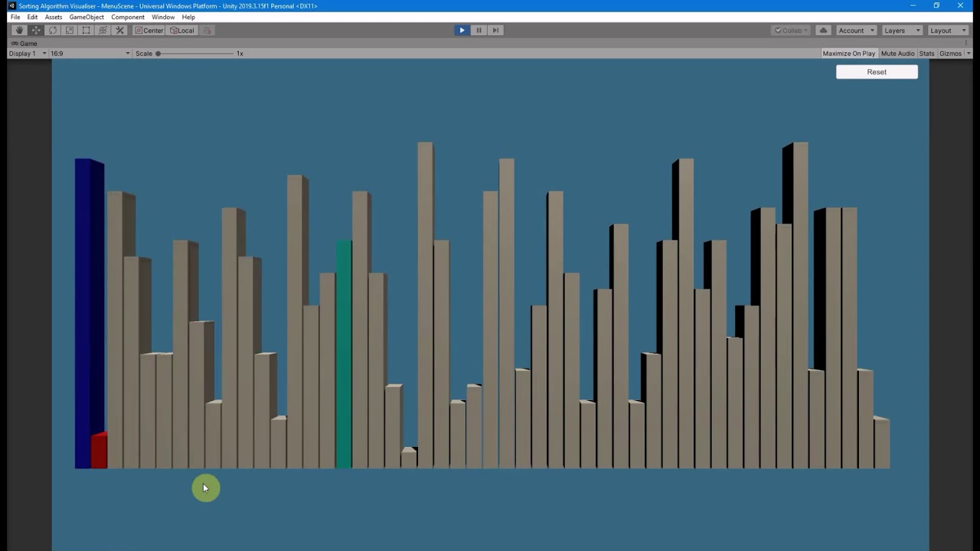
Task: Toggle the Stats overlay
Action: 926,54
